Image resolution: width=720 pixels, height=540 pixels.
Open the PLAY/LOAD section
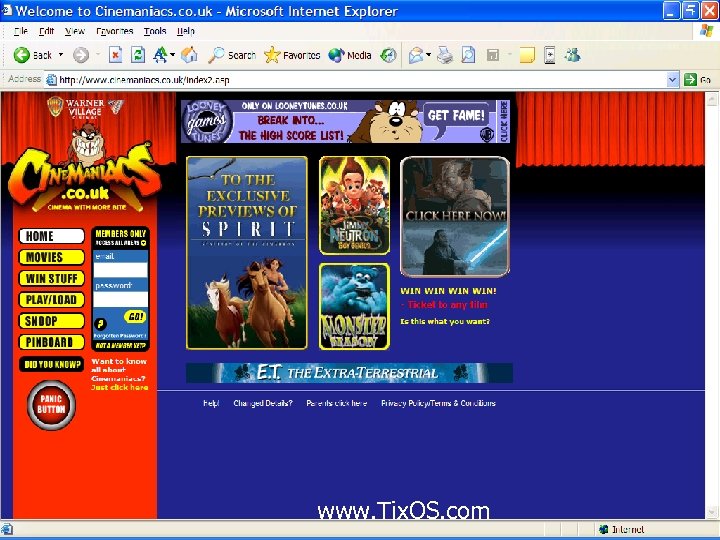pos(51,299)
